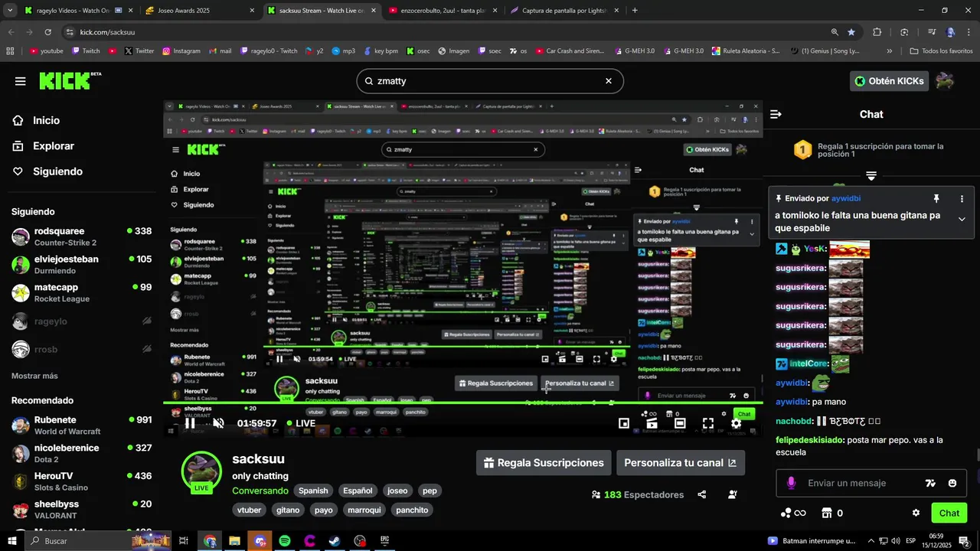Image resolution: width=980 pixels, height=551 pixels.
Task: Click nachobd username in chat
Action: coord(794,421)
